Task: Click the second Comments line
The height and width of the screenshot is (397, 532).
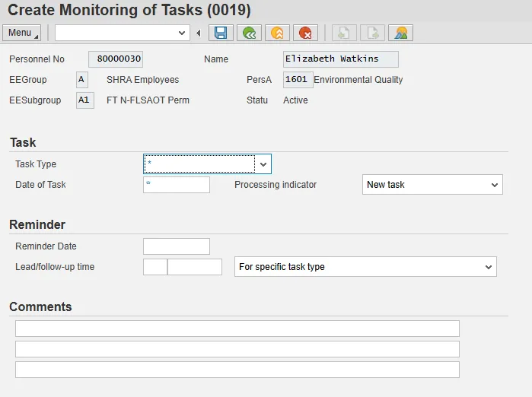Action: 237,349
